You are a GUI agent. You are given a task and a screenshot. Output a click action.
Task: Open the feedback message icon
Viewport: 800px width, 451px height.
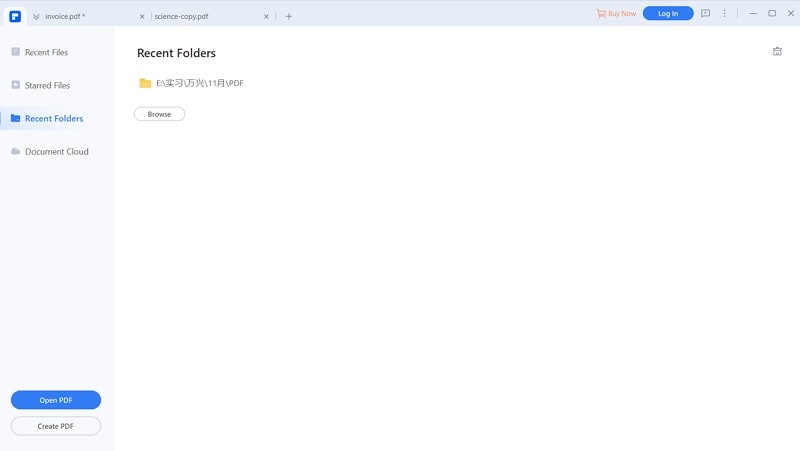point(706,13)
